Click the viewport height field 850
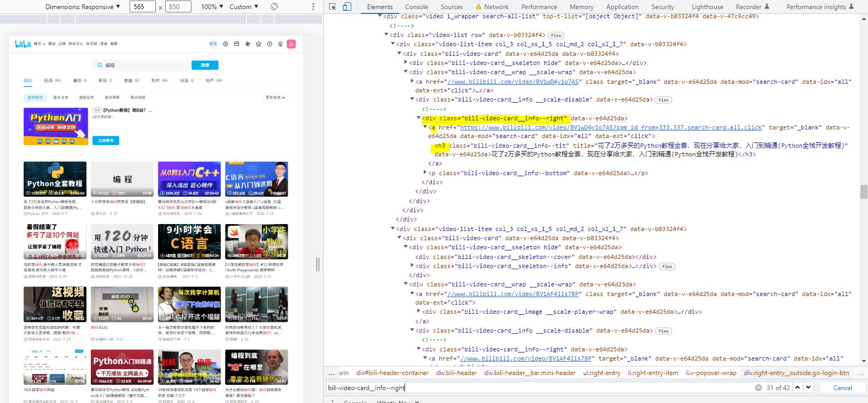The image size is (868, 403). (x=178, y=6)
